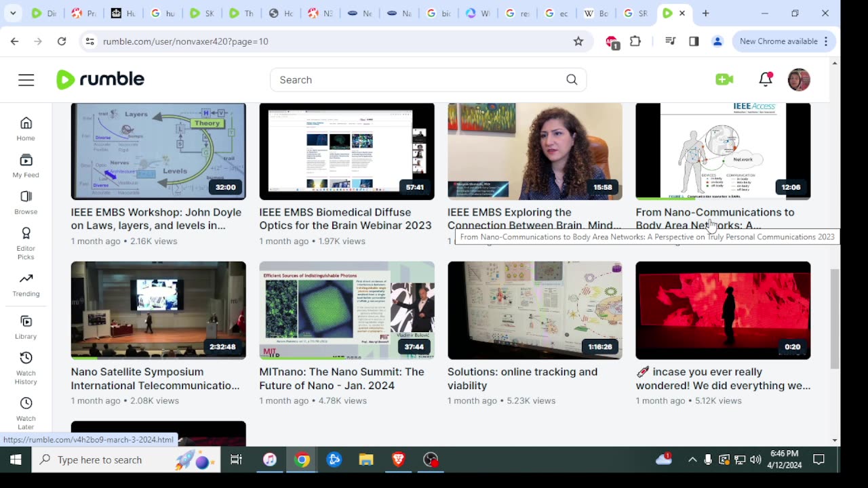Click the Rumble logo

pyautogui.click(x=100, y=79)
